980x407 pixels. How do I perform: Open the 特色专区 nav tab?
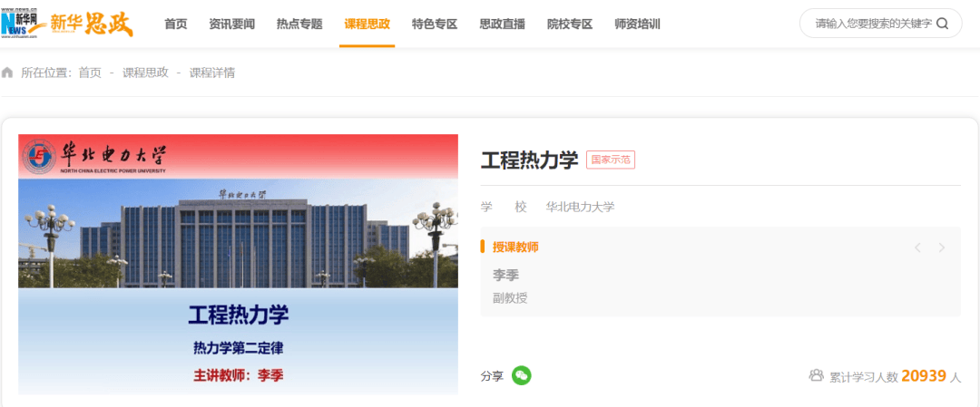[435, 24]
